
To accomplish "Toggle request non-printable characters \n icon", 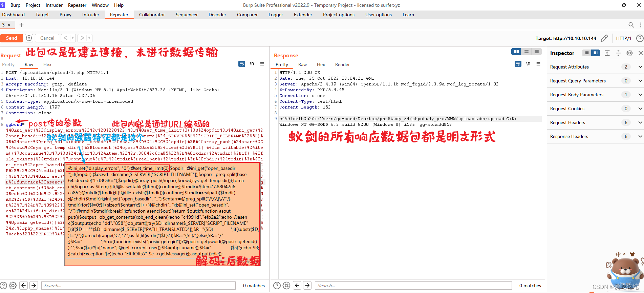I will click(252, 64).
